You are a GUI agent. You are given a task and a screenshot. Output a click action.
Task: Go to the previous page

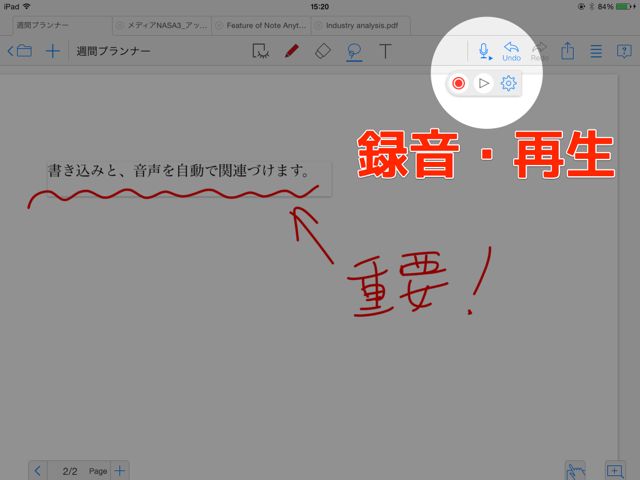(x=38, y=471)
